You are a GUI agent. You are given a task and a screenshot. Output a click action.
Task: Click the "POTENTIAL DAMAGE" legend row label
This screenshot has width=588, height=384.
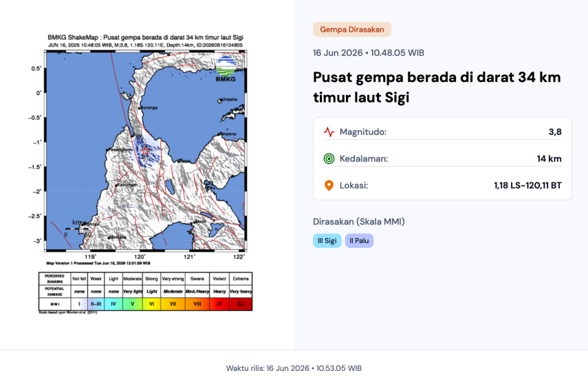pos(55,291)
